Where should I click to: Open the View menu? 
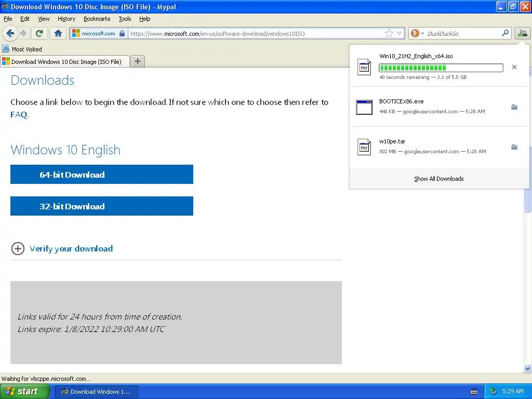click(x=44, y=19)
